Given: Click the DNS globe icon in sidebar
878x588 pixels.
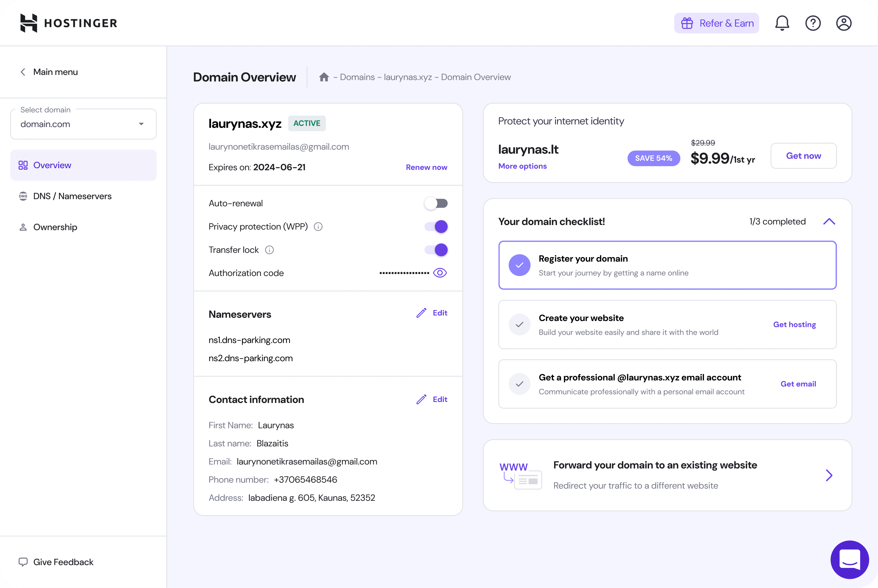Looking at the screenshot, I should (x=23, y=196).
